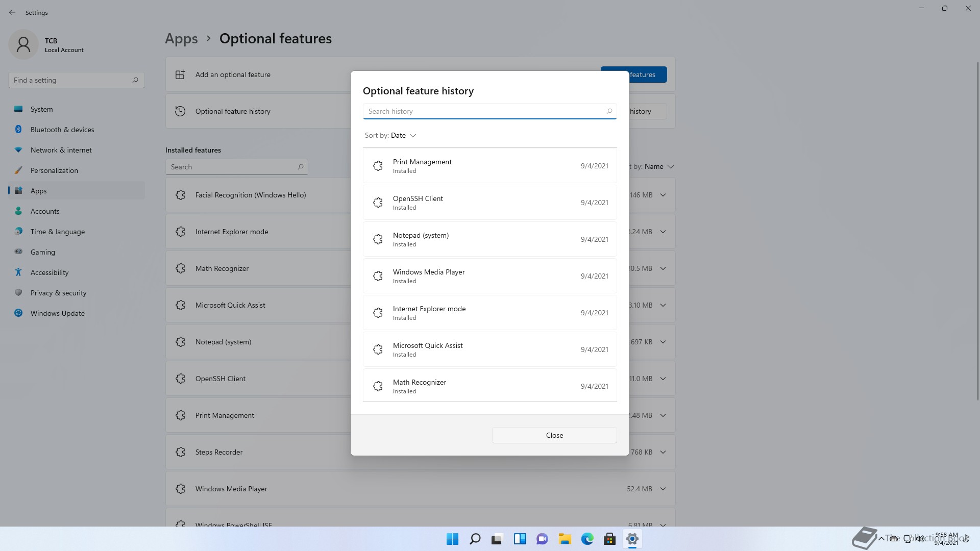The height and width of the screenshot is (551, 980).
Task: Click Internet Explorer mode puzzle icon in history
Action: tap(378, 313)
